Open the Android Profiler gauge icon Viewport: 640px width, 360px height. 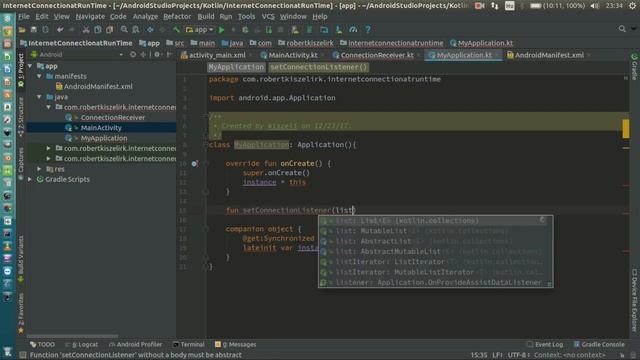tap(353, 29)
